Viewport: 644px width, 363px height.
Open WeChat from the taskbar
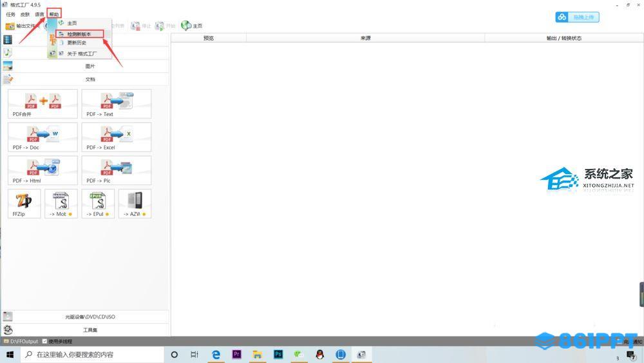tap(299, 355)
